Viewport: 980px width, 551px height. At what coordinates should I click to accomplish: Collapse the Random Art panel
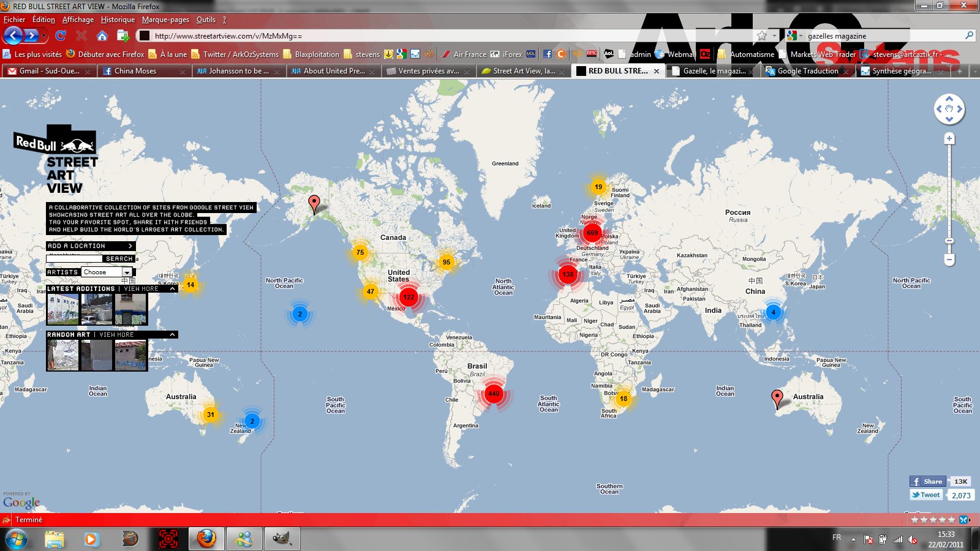click(x=173, y=334)
